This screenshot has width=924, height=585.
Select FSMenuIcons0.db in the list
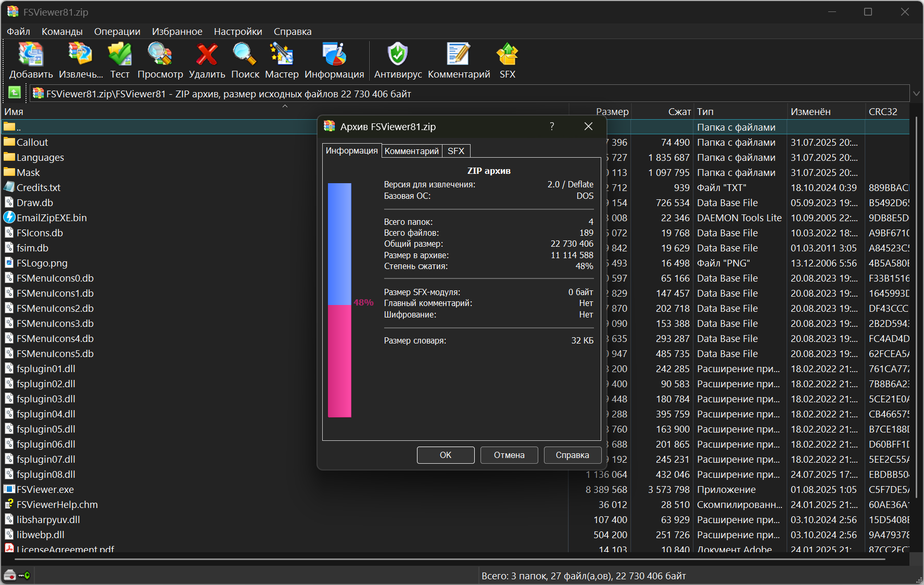(55, 278)
